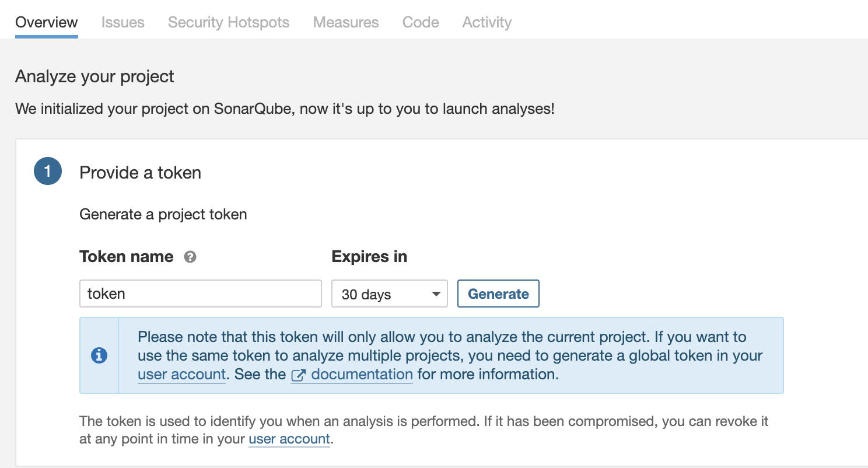Viewport: 868px width, 468px height.
Task: Open the Code tab
Action: pyautogui.click(x=420, y=22)
